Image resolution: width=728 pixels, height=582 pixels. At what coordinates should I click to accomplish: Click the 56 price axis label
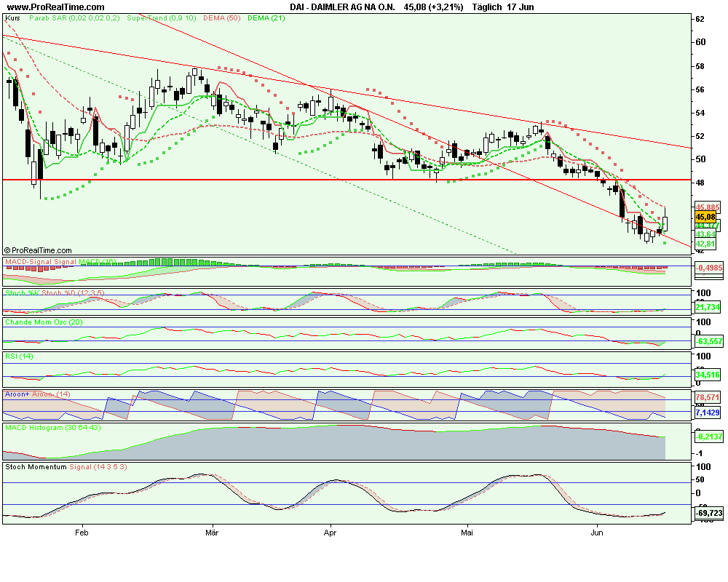click(700, 89)
